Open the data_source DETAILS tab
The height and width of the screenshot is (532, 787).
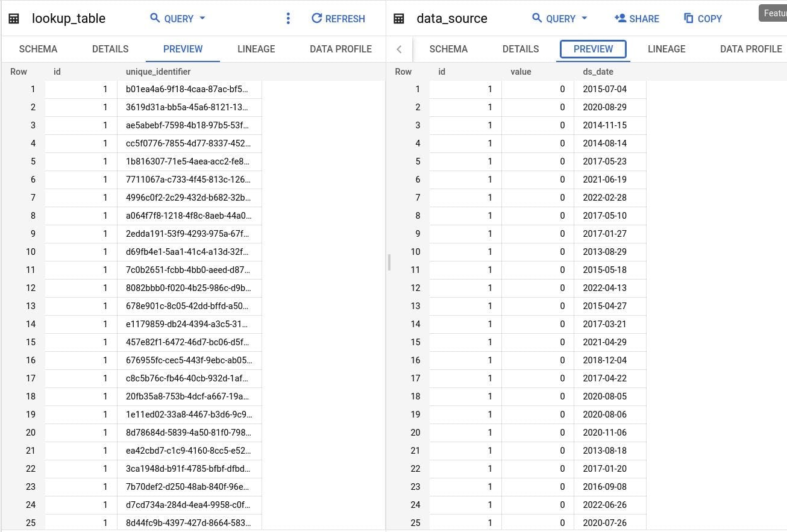(521, 49)
